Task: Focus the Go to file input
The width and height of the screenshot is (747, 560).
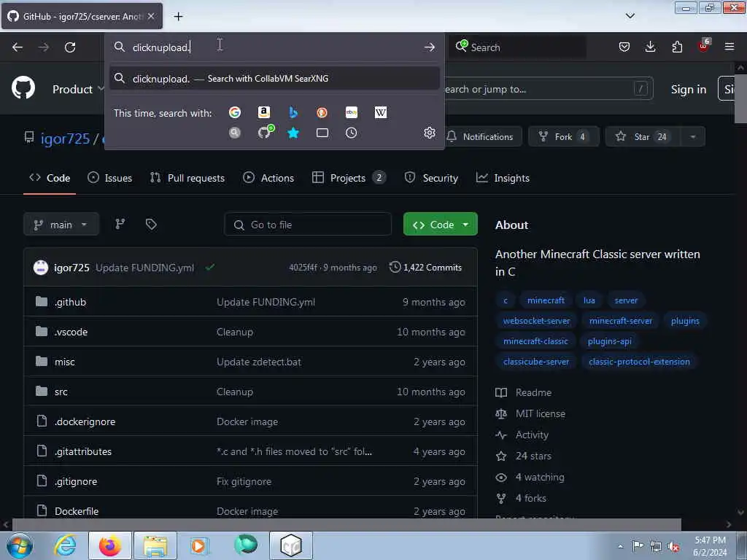Action: point(308,225)
